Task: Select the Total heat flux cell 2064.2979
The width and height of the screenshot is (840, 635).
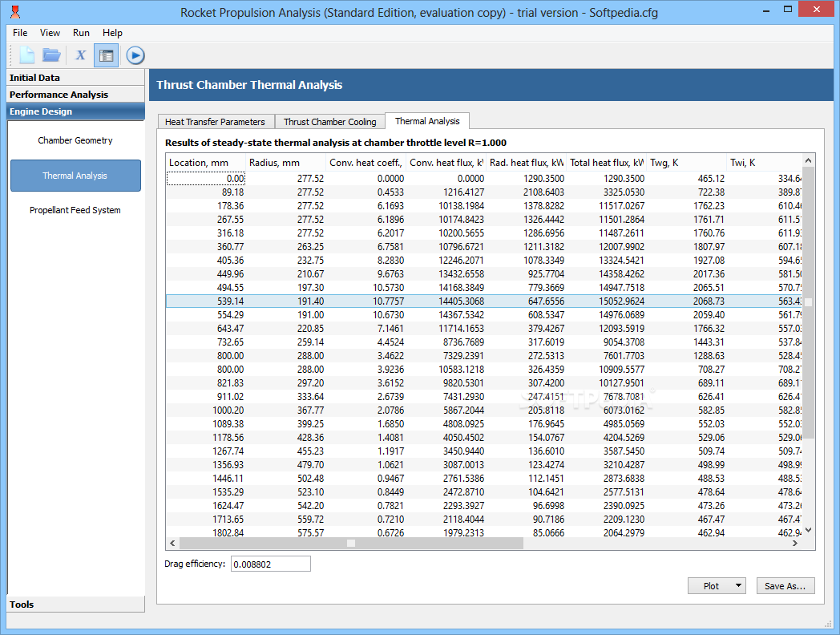Action: pyautogui.click(x=607, y=532)
